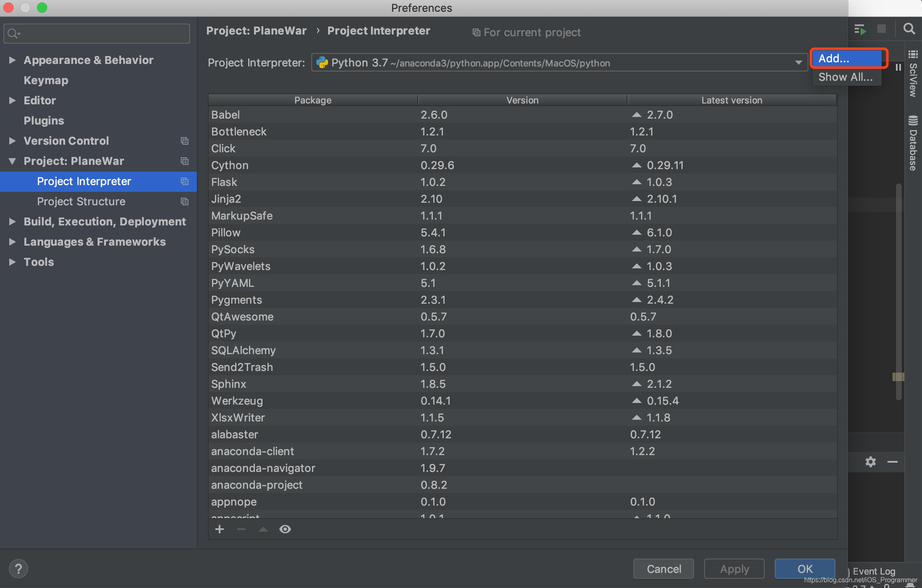Select the anaconda-navigator package row

pyautogui.click(x=522, y=468)
